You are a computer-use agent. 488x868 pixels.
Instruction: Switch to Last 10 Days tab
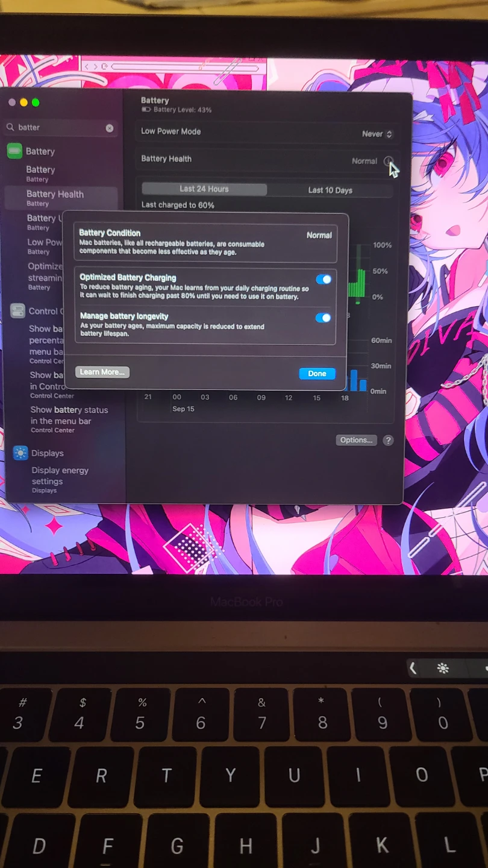coord(330,190)
